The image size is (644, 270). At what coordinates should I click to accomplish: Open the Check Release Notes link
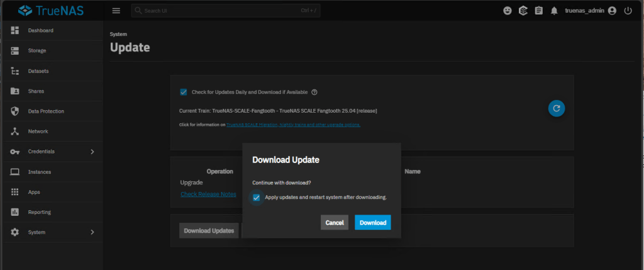click(208, 194)
